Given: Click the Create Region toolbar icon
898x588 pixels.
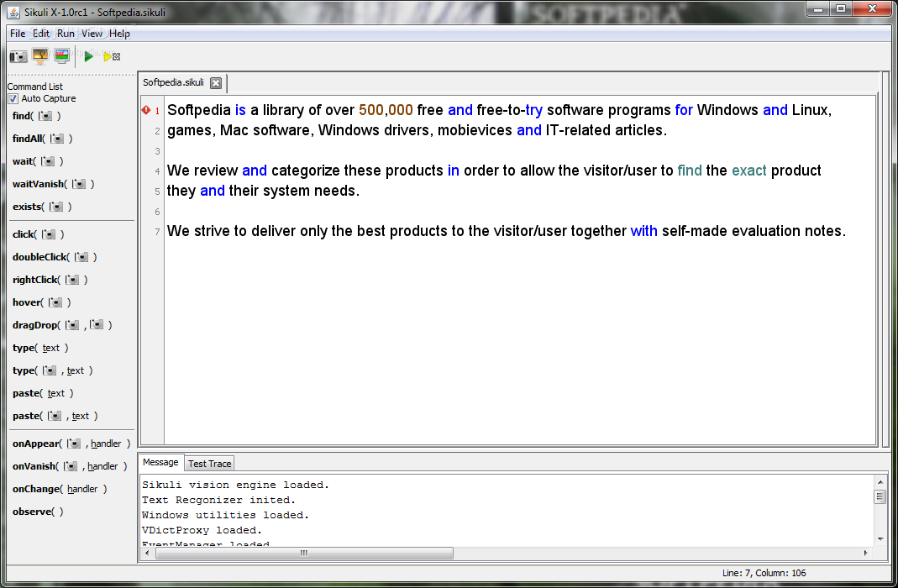Looking at the screenshot, I should coord(62,56).
